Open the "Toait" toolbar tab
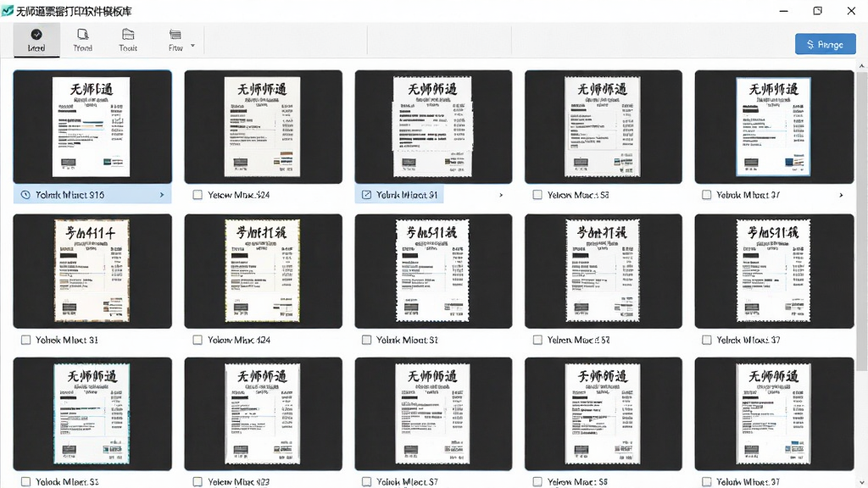Image resolution: width=868 pixels, height=488 pixels. click(x=128, y=40)
